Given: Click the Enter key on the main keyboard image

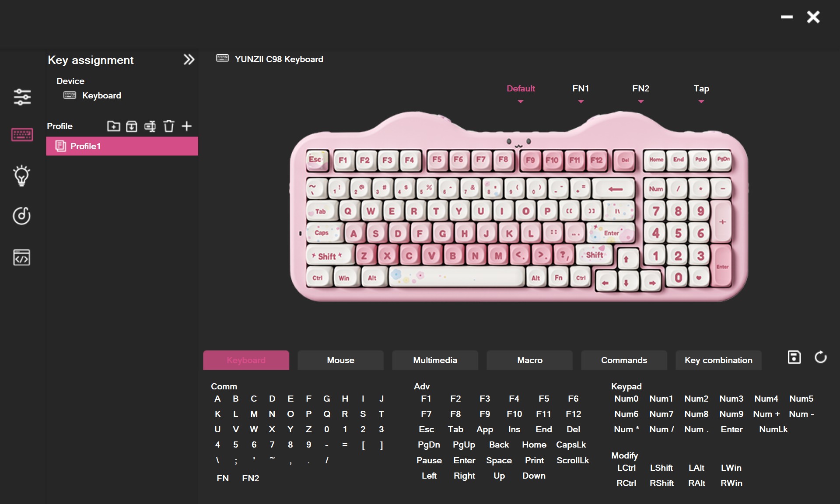Looking at the screenshot, I should coord(611,233).
